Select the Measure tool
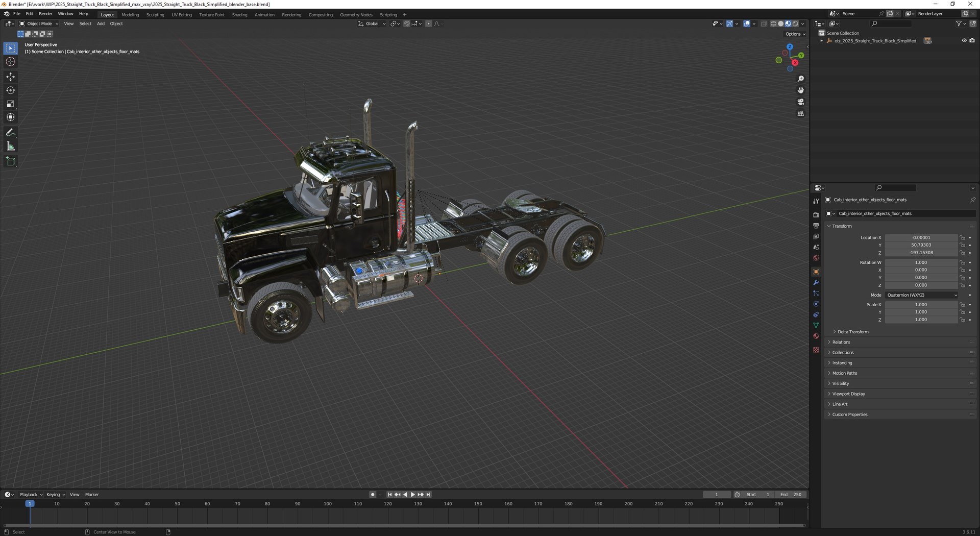 tap(10, 147)
